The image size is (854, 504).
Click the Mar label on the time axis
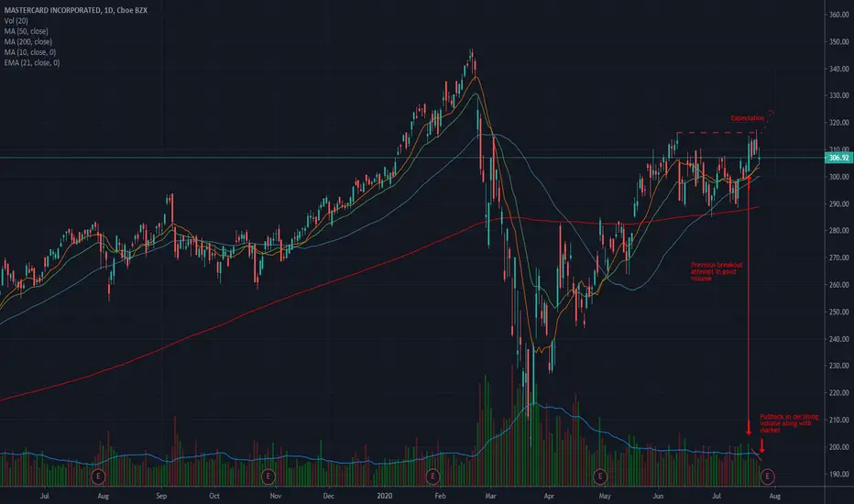[491, 496]
